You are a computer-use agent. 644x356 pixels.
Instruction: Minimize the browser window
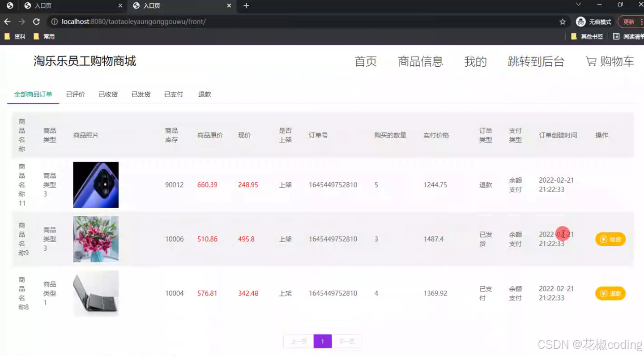599,4
